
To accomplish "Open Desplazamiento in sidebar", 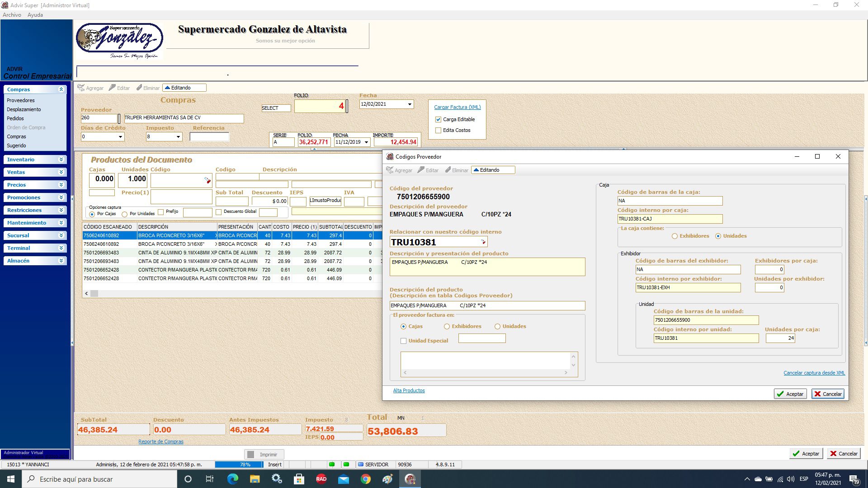I will (24, 109).
